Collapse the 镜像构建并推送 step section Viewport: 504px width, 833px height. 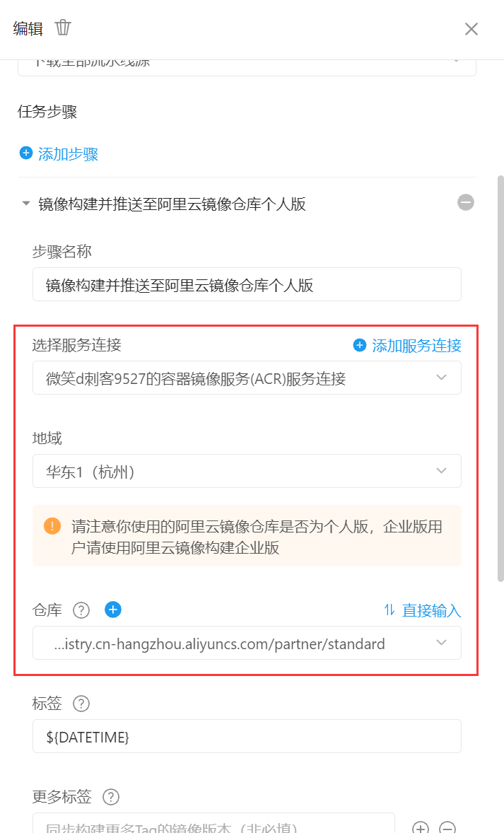point(25,204)
